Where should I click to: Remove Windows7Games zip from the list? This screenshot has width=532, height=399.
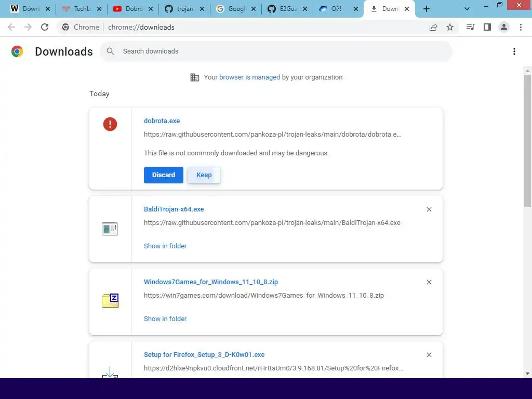(x=429, y=282)
